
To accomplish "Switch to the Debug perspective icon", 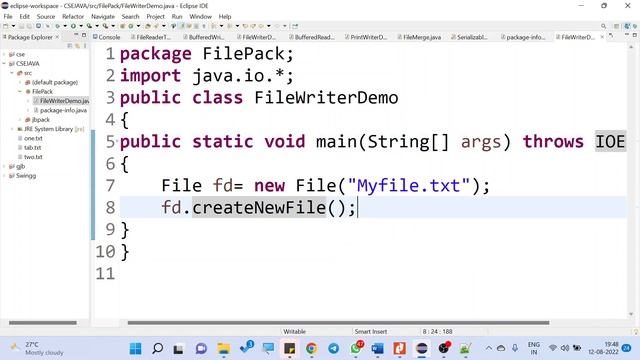I will click(x=635, y=26).
